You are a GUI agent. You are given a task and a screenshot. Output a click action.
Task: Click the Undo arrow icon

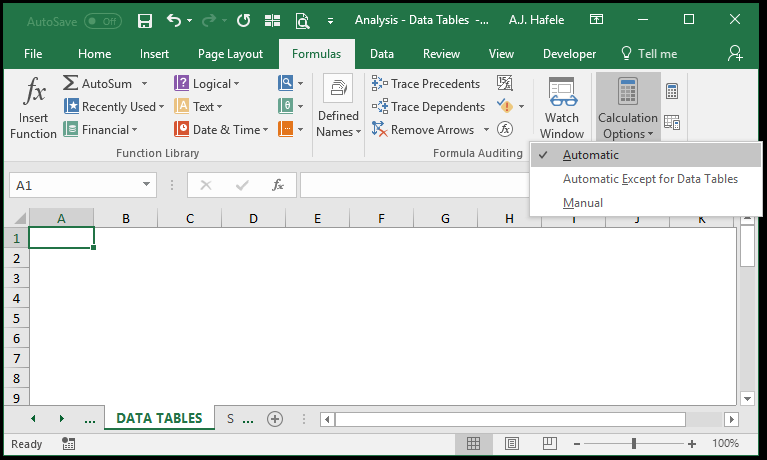(174, 21)
